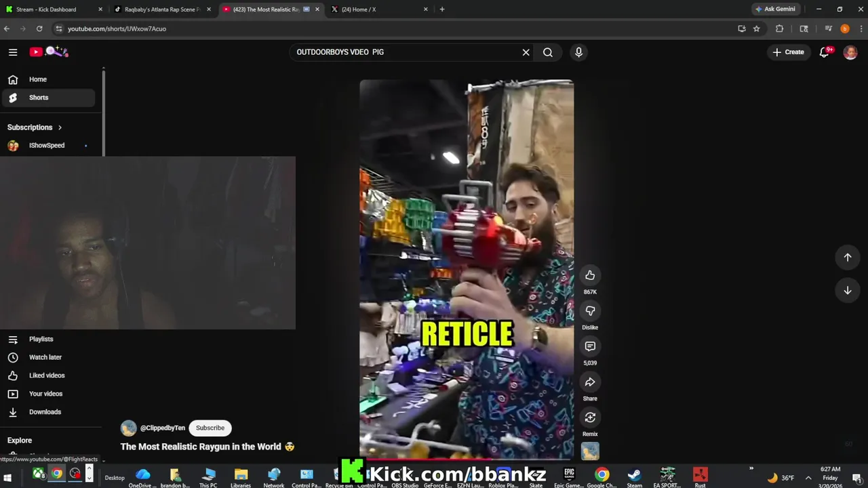Open Watch later list
The image size is (868, 488).
tap(47, 357)
